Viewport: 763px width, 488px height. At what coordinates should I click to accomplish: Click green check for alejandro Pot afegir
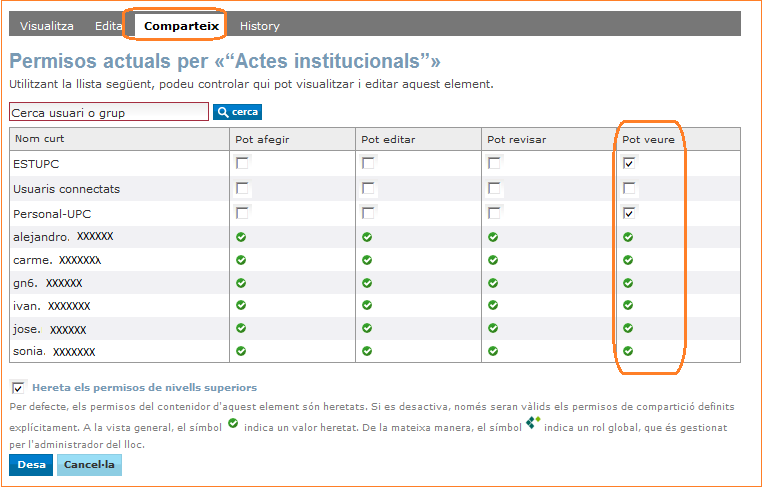click(x=241, y=237)
